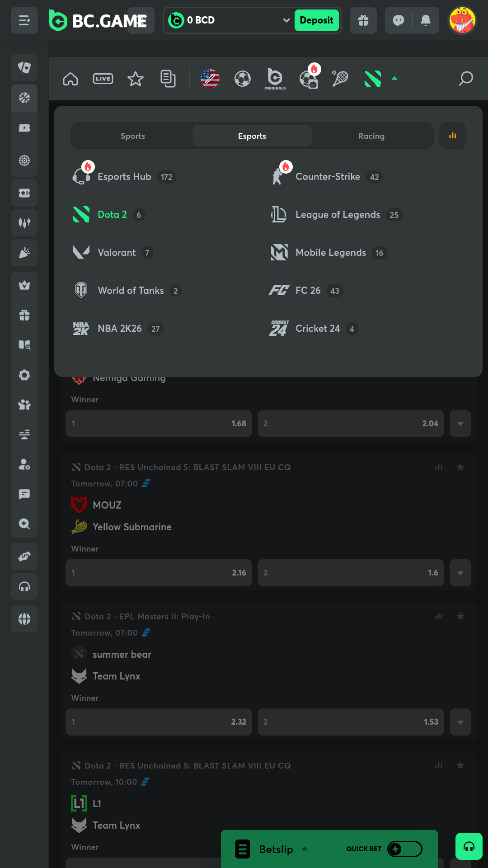This screenshot has height=868, width=488.
Task: Open the globe language icon in sidebar
Action: click(24, 619)
